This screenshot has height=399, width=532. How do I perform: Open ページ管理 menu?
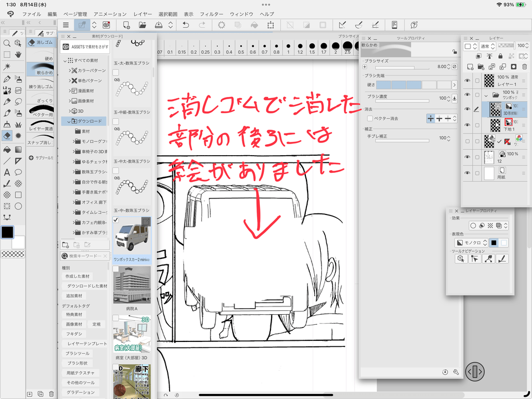coord(75,14)
